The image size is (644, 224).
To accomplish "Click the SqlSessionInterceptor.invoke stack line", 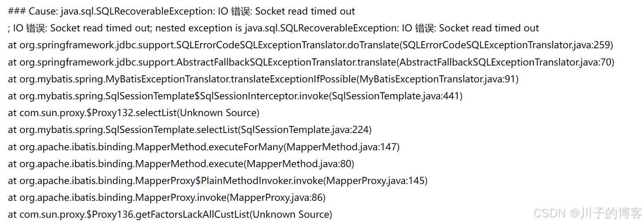I will click(x=235, y=96).
